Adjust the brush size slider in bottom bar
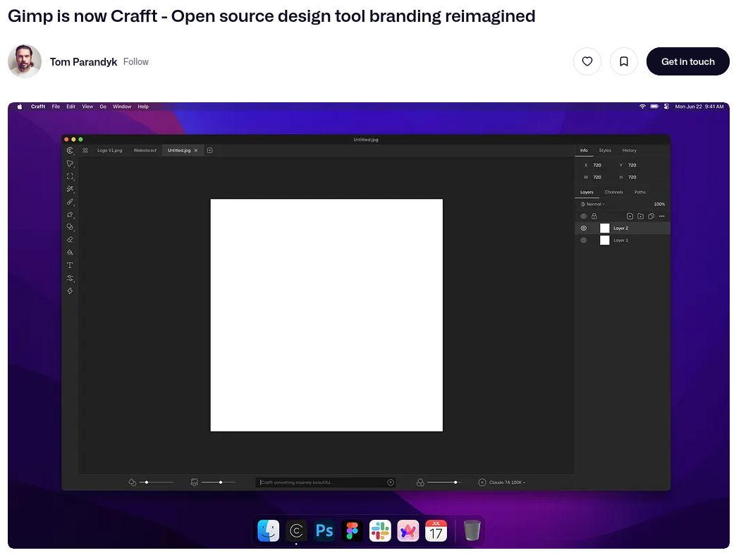This screenshot has height=560, width=741. point(219,482)
